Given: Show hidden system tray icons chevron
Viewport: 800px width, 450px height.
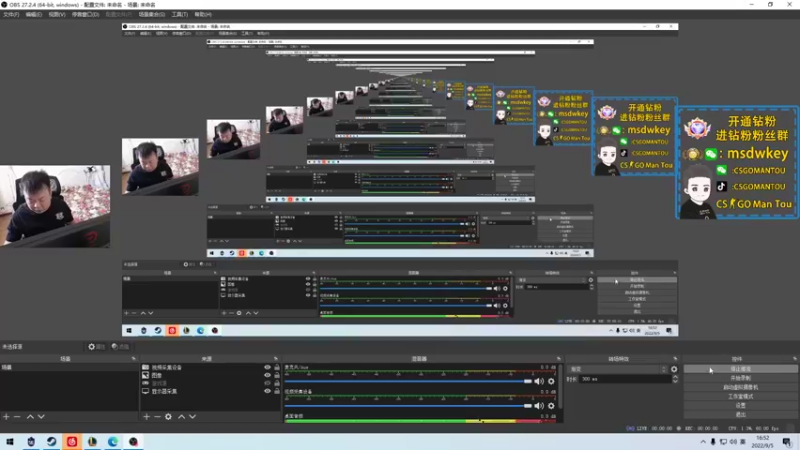Looking at the screenshot, I should pyautogui.click(x=703, y=442).
